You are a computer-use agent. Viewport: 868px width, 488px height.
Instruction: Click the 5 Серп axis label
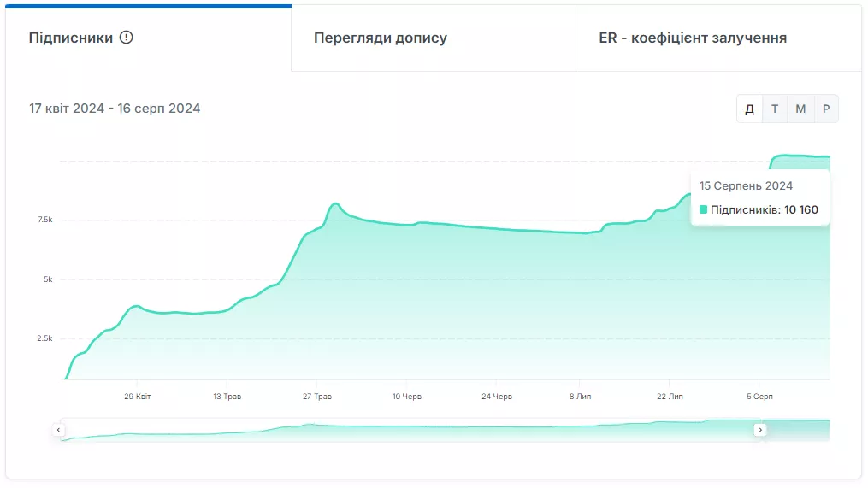point(759,397)
